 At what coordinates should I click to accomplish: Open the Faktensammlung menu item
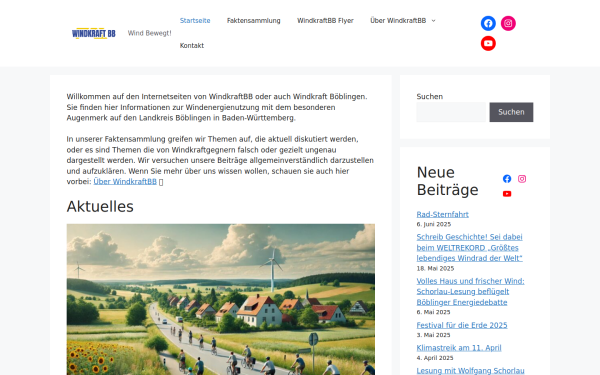253,21
